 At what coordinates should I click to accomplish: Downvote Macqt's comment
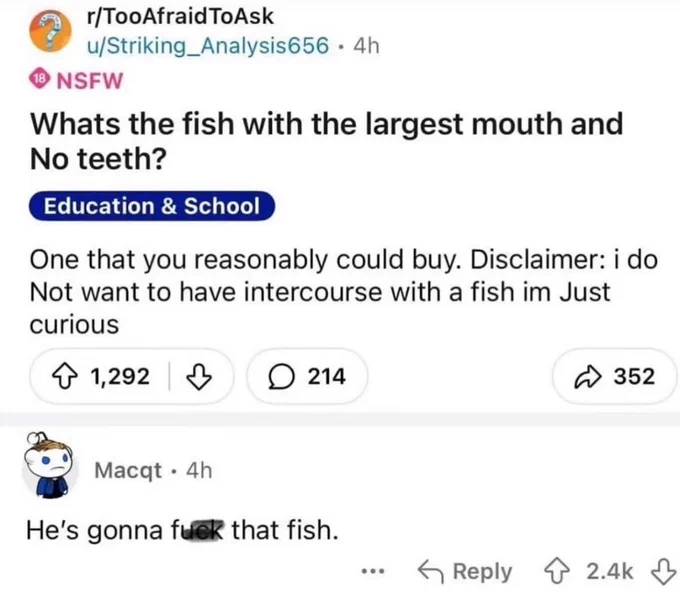click(661, 571)
